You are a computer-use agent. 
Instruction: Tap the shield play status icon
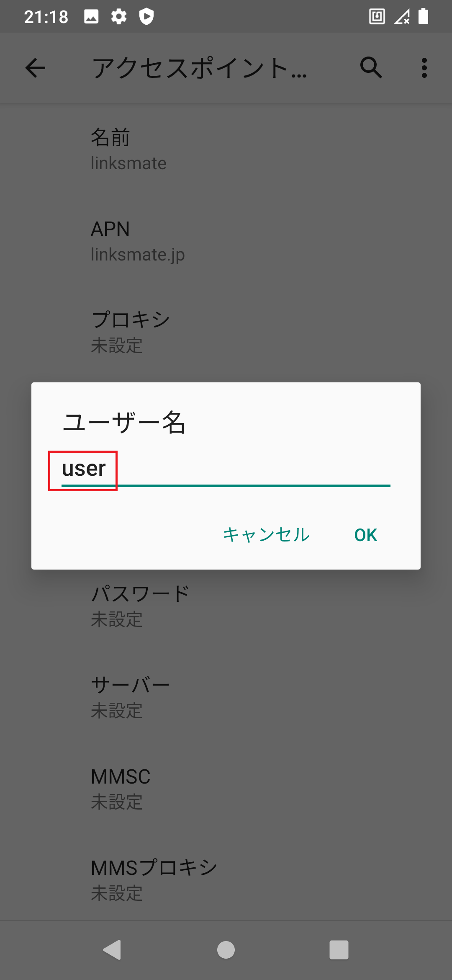tap(146, 17)
